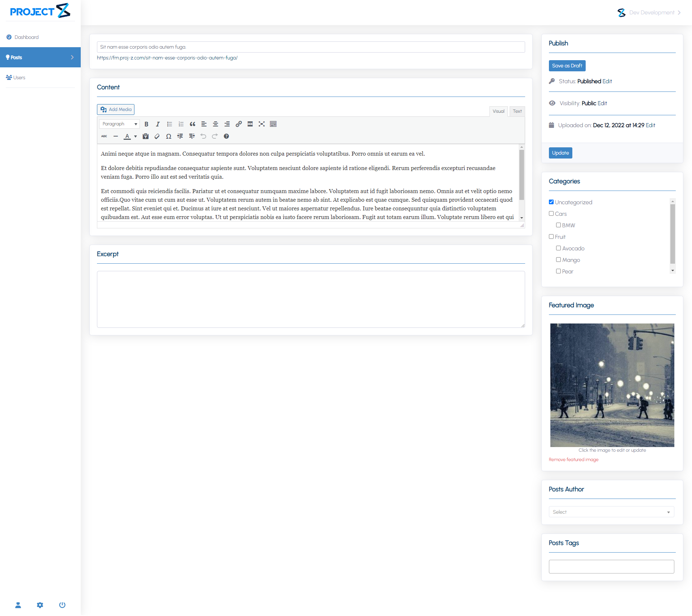Enter distraction-free fullscreen mode

[262, 124]
